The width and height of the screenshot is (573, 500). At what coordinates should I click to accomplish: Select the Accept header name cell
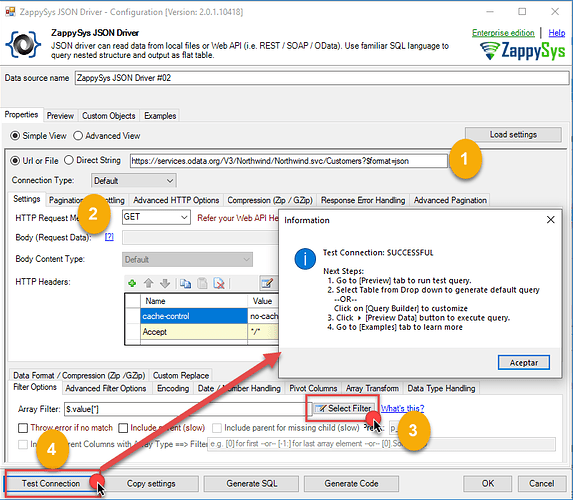pyautogui.click(x=194, y=332)
